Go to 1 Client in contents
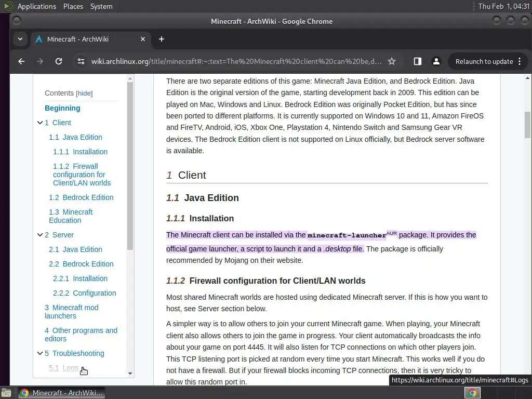Viewport: 532px width, 399px height. click(58, 123)
